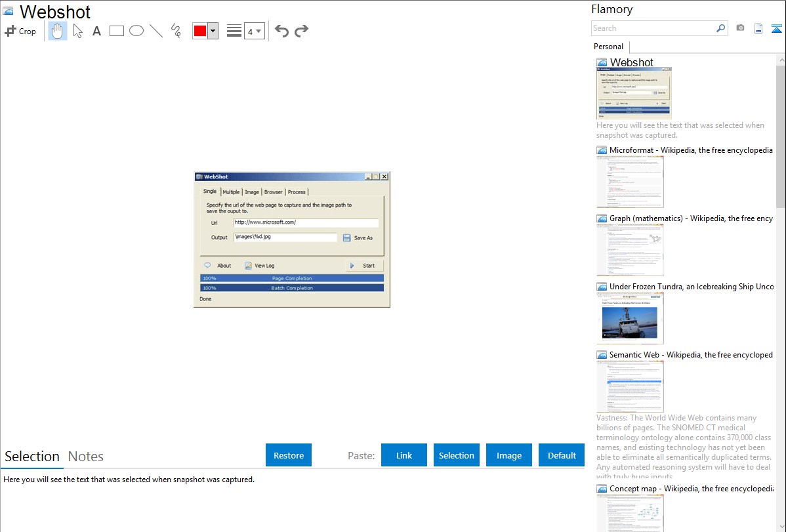This screenshot has height=532, width=786.
Task: Click the About button in WebShot
Action: pos(218,266)
